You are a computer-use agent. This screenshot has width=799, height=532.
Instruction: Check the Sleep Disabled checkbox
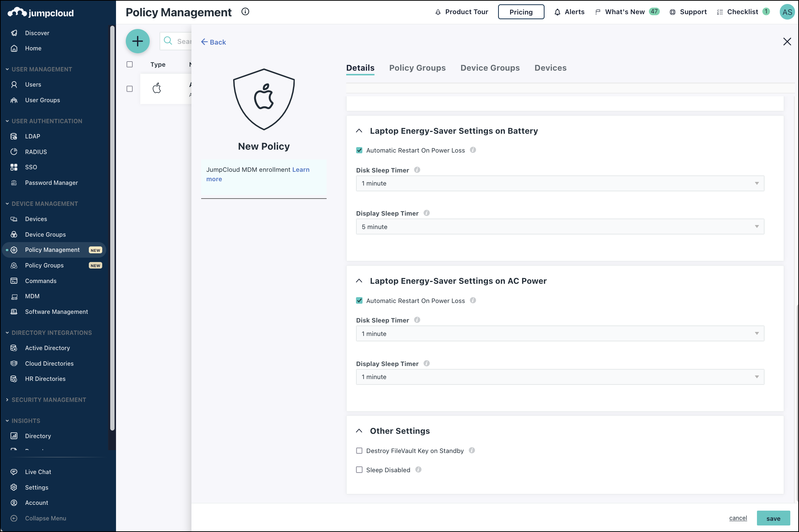click(x=359, y=470)
